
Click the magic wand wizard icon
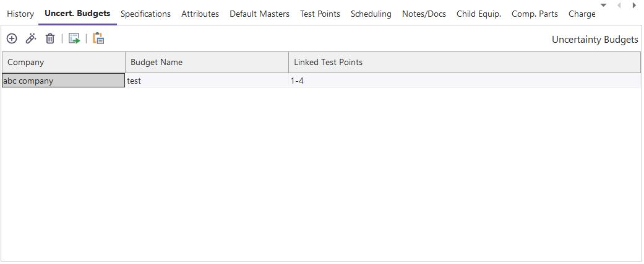(x=31, y=38)
